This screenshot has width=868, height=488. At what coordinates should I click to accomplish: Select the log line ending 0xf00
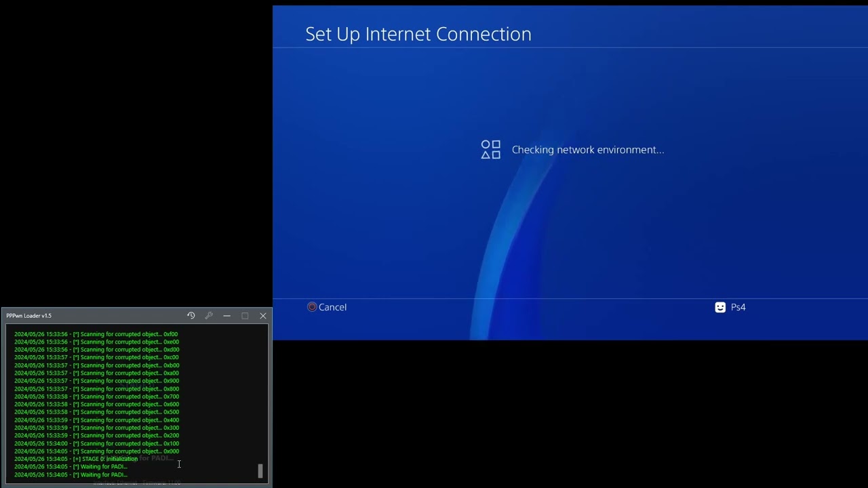[x=96, y=334]
